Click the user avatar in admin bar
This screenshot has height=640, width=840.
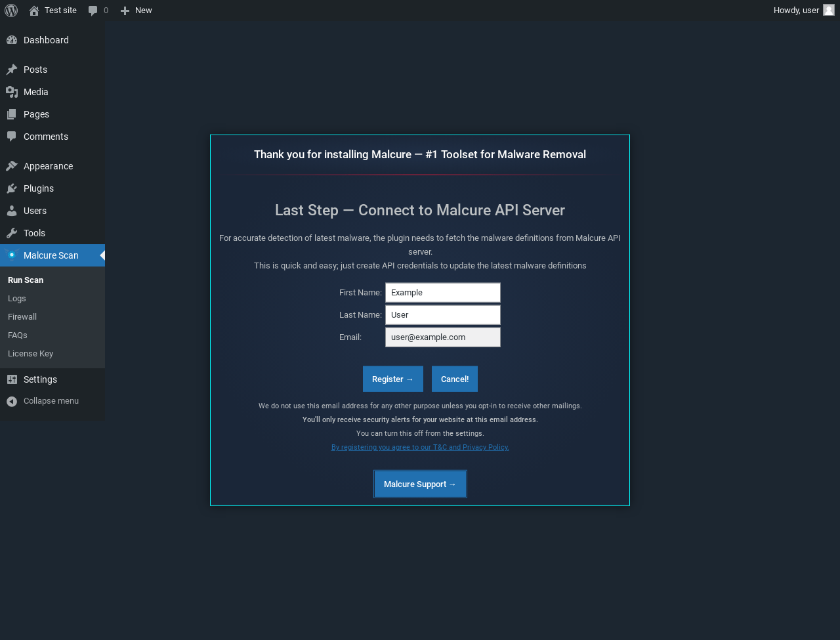click(829, 10)
